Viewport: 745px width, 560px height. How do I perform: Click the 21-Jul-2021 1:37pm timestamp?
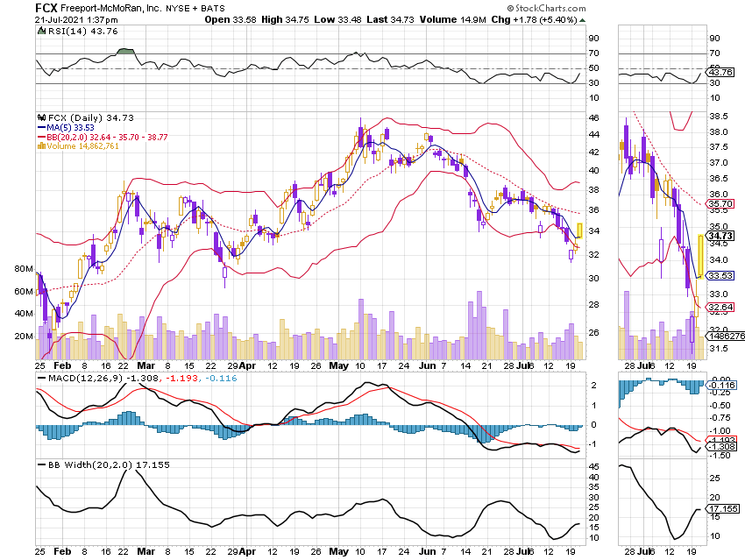(76, 20)
